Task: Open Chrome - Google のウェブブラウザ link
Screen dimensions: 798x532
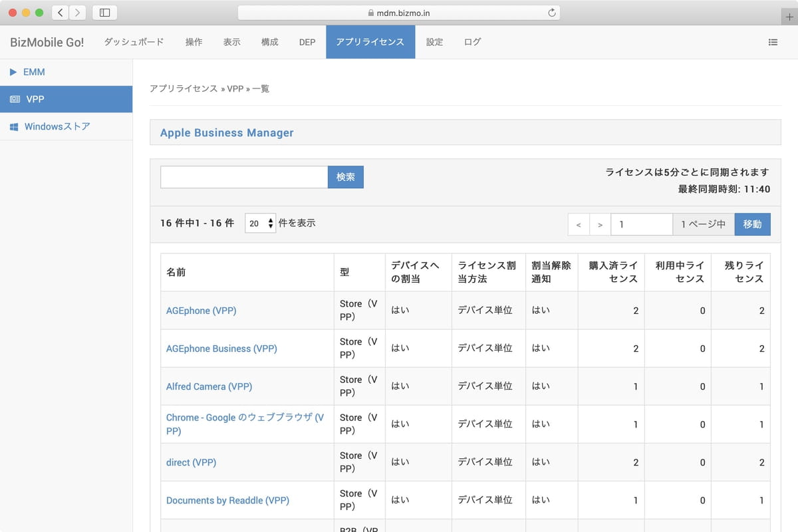Action: point(245,424)
